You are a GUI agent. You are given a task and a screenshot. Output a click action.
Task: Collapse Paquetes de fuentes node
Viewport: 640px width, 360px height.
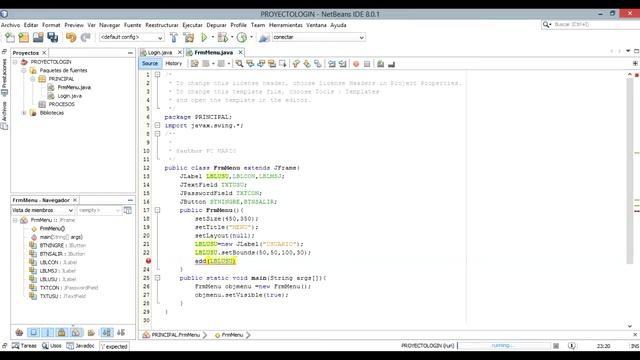click(x=24, y=71)
